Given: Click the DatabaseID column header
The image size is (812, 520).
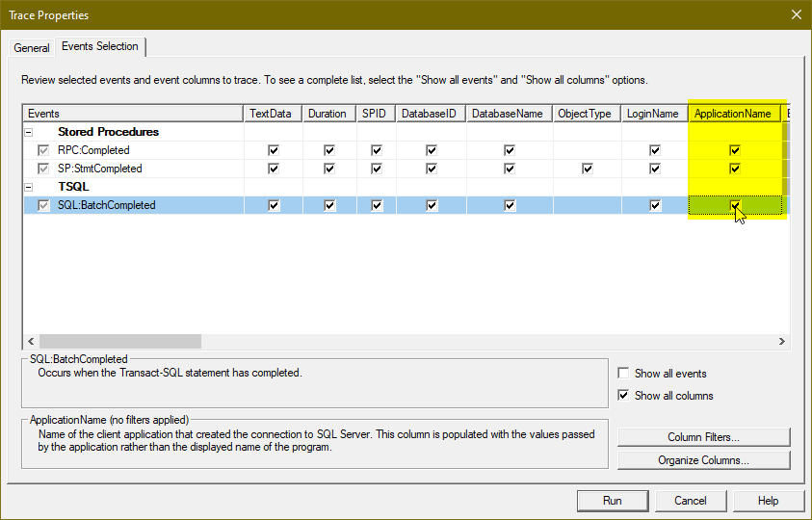Looking at the screenshot, I should [432, 114].
